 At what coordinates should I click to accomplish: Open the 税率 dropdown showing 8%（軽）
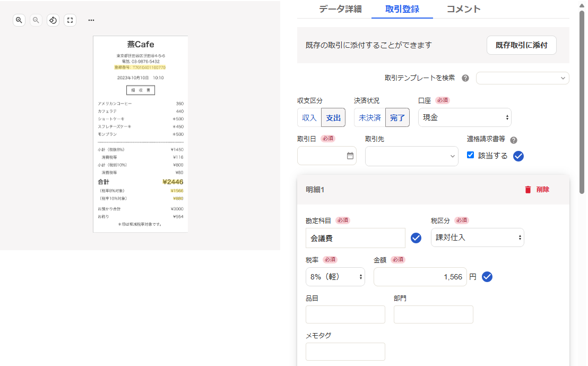point(335,277)
